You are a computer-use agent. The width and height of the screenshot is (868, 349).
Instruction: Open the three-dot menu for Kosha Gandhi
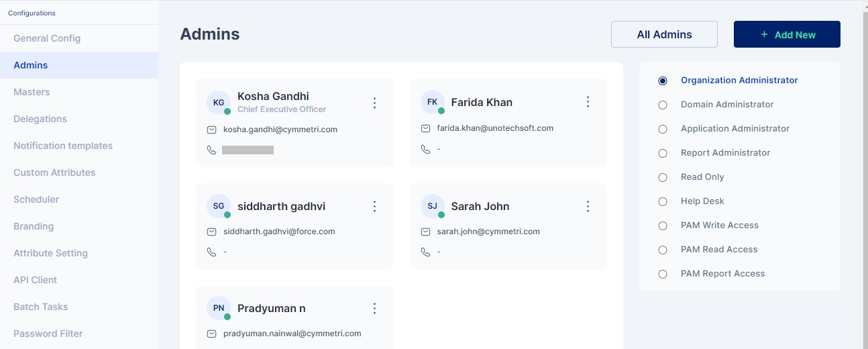[x=375, y=103]
